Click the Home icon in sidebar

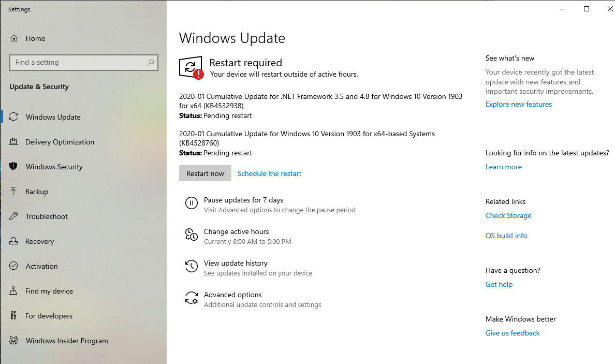point(14,38)
